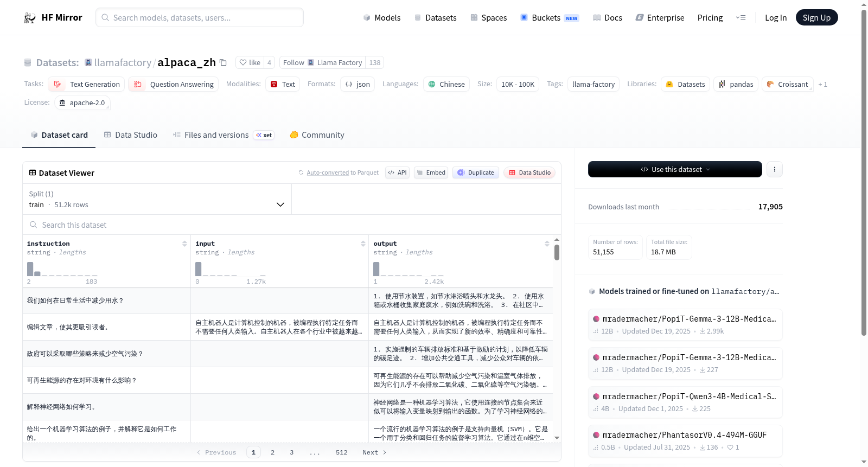Go to page 3 of the dataset

click(291, 452)
